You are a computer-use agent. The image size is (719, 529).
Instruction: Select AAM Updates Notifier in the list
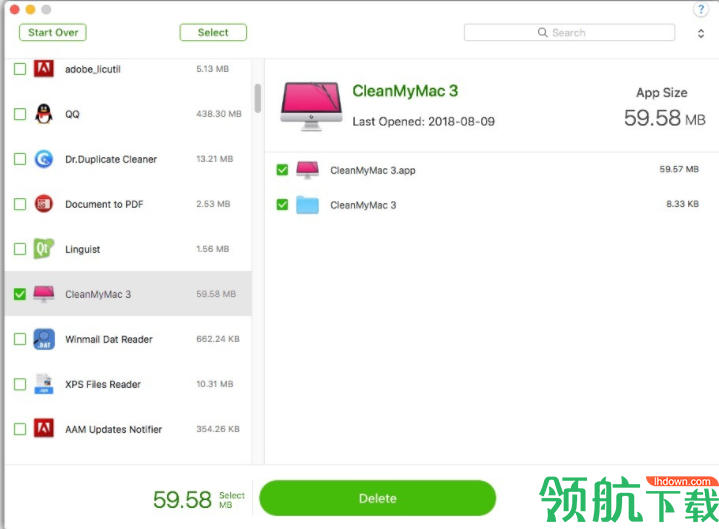pos(113,430)
